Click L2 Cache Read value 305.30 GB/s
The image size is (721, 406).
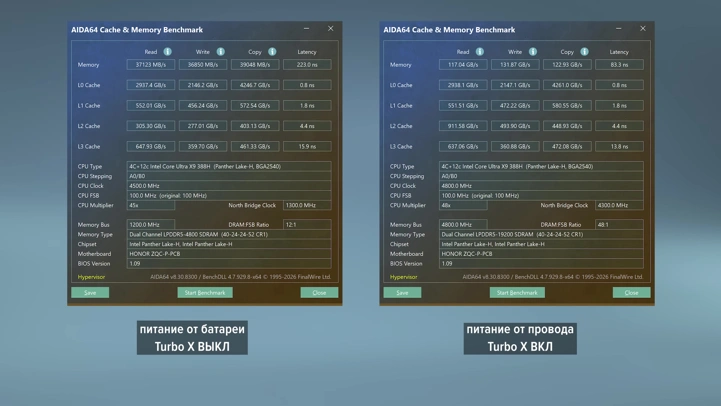pyautogui.click(x=151, y=126)
